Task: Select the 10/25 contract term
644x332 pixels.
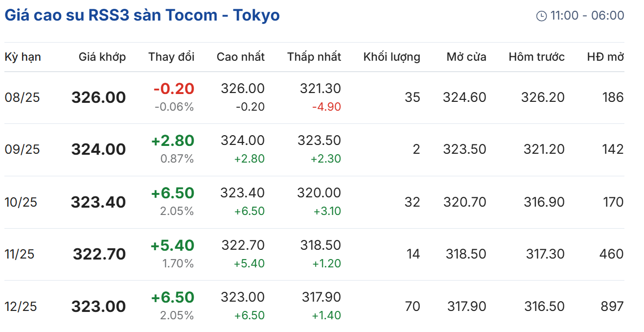Action: coord(21,202)
